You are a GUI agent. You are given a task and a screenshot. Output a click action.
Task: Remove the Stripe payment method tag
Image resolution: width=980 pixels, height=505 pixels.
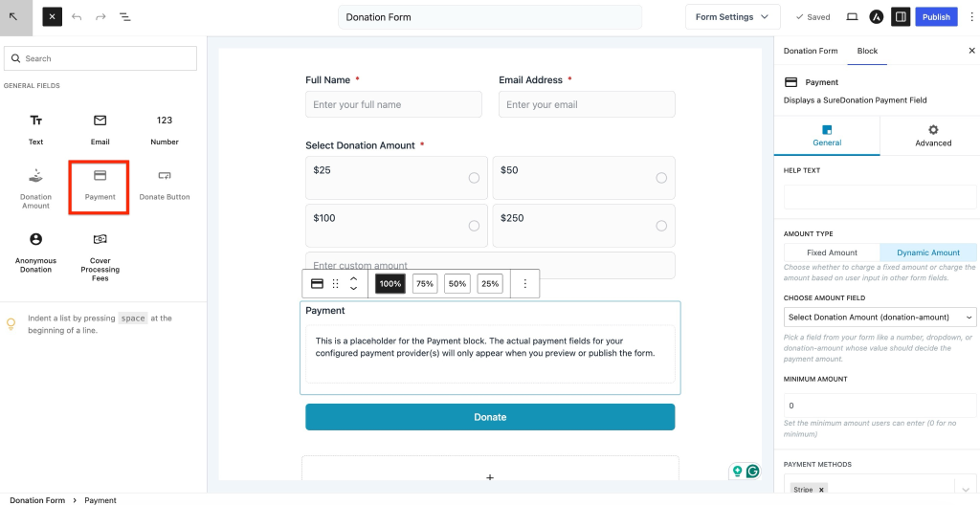(x=821, y=490)
